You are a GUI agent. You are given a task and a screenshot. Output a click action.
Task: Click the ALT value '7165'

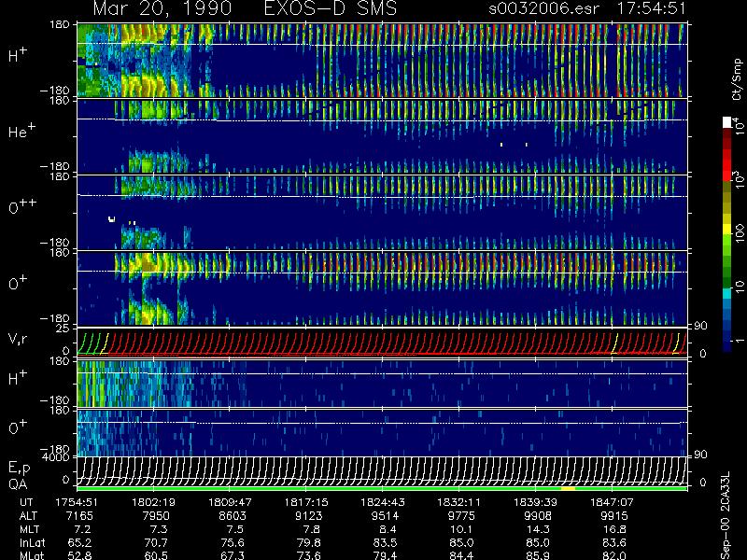coord(79,516)
